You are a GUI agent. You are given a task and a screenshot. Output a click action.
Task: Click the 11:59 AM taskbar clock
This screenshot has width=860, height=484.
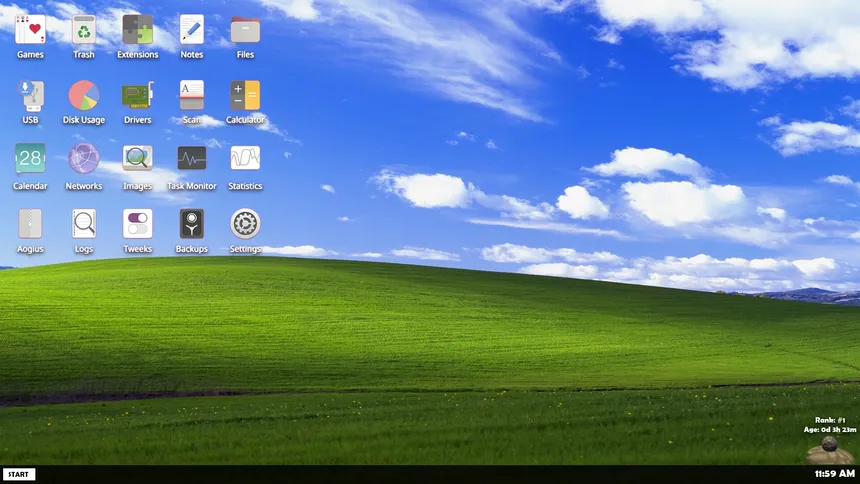[834, 474]
